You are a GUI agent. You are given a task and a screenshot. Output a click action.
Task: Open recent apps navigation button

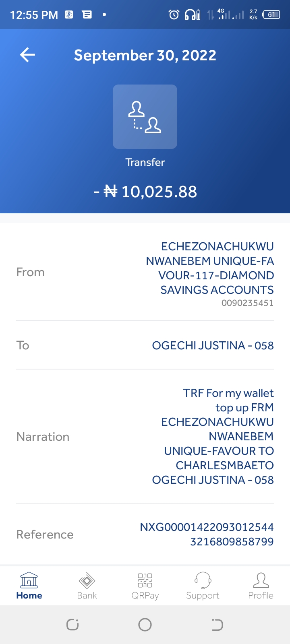72,625
